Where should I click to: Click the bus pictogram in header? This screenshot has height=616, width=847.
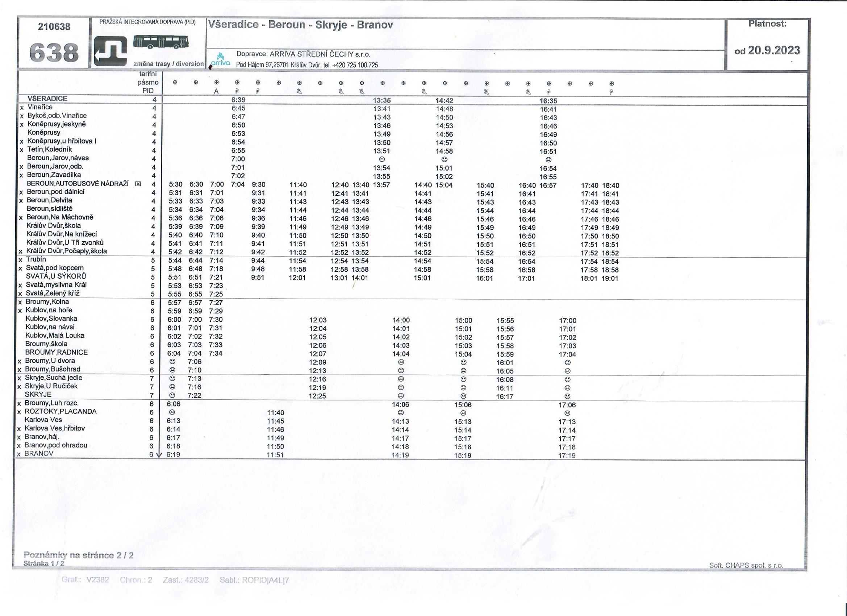(x=160, y=42)
